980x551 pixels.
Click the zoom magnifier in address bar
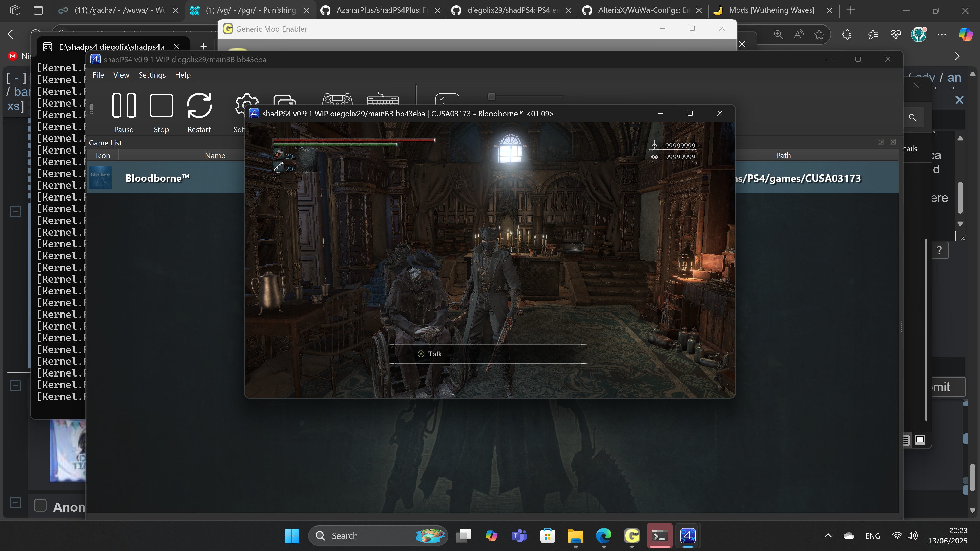pos(778,35)
